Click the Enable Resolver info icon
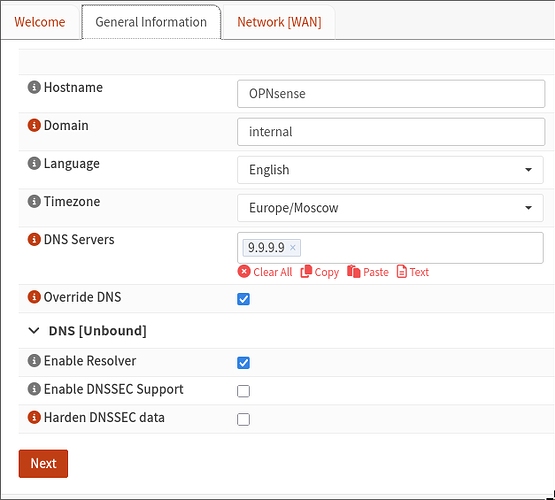 pyautogui.click(x=34, y=361)
